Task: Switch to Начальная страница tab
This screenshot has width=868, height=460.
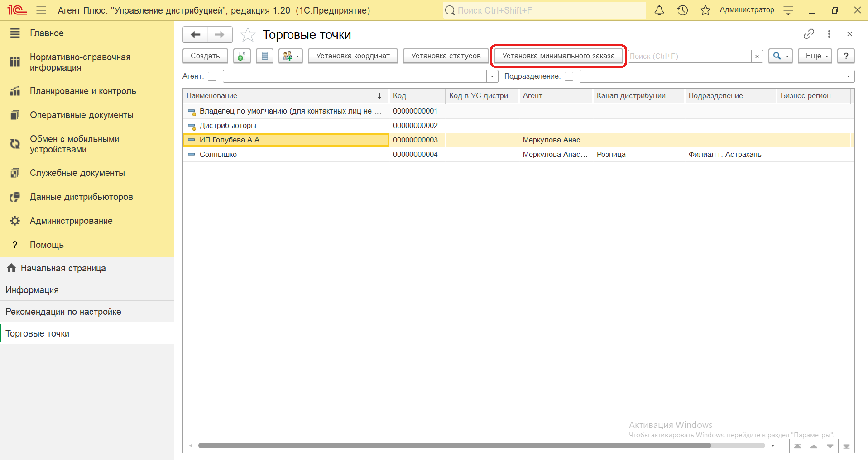Action: pyautogui.click(x=63, y=268)
